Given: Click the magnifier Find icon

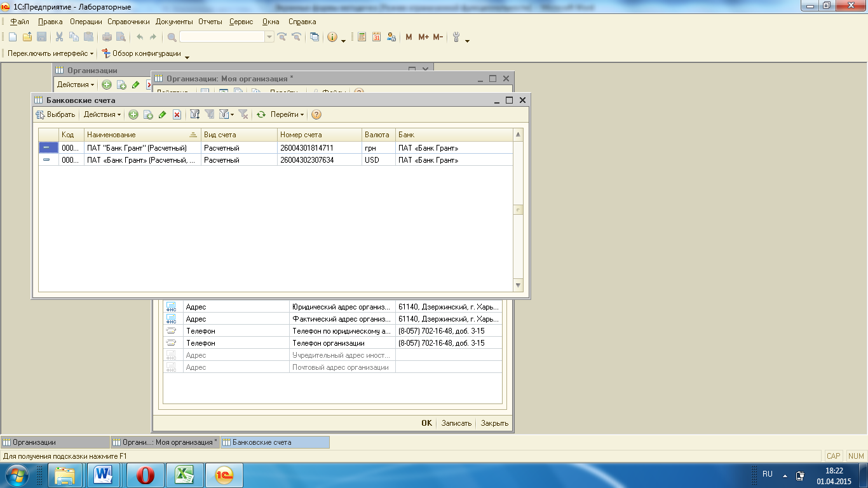Looking at the screenshot, I should [x=172, y=37].
